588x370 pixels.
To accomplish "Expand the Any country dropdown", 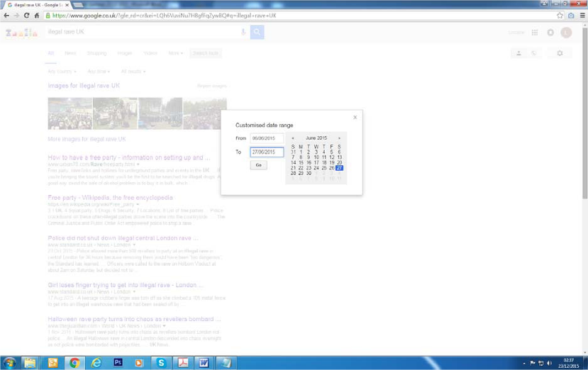I will (62, 72).
